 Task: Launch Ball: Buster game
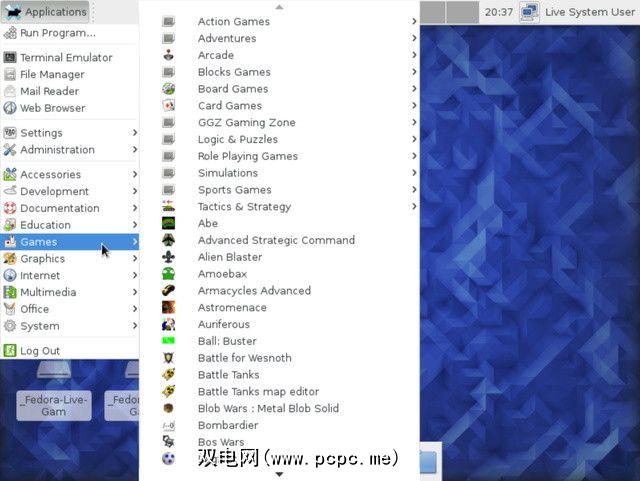[x=280, y=341]
